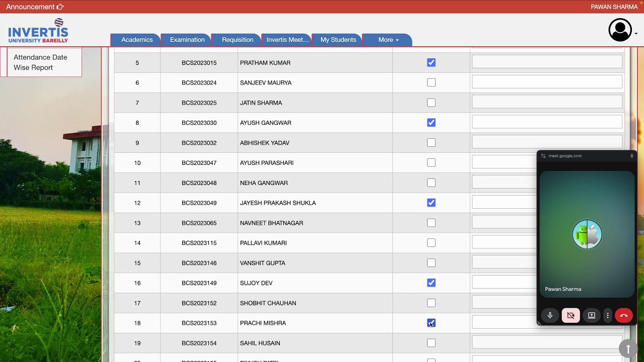The width and height of the screenshot is (644, 362).
Task: Click roll number BCS2023049
Action: [x=199, y=203]
